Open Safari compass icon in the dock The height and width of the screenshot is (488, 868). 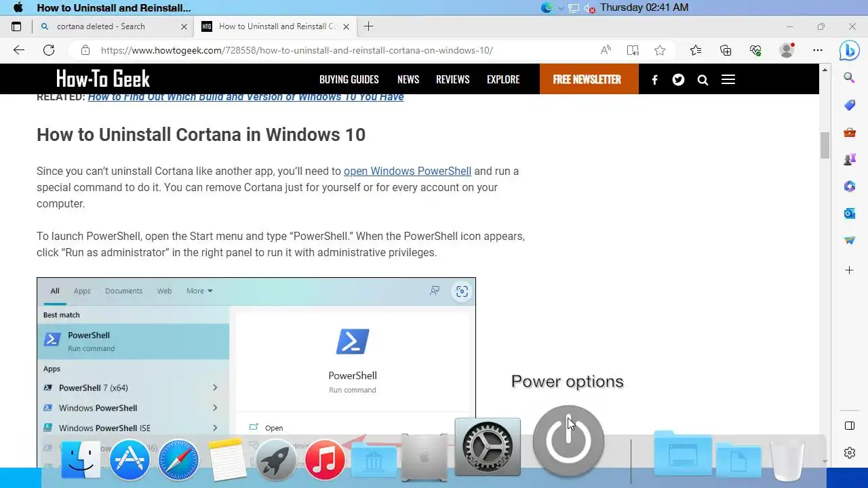[178, 461]
